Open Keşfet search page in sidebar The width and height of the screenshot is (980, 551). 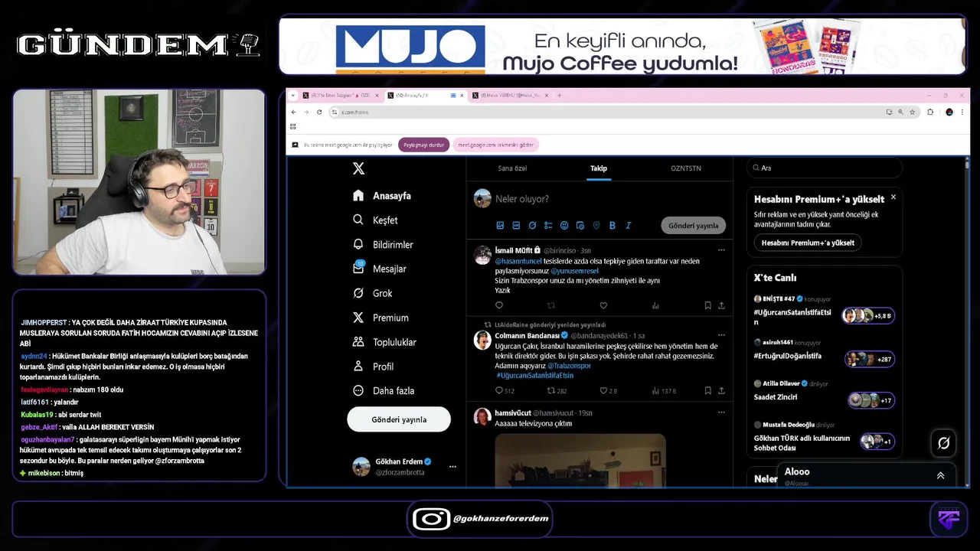[375, 220]
